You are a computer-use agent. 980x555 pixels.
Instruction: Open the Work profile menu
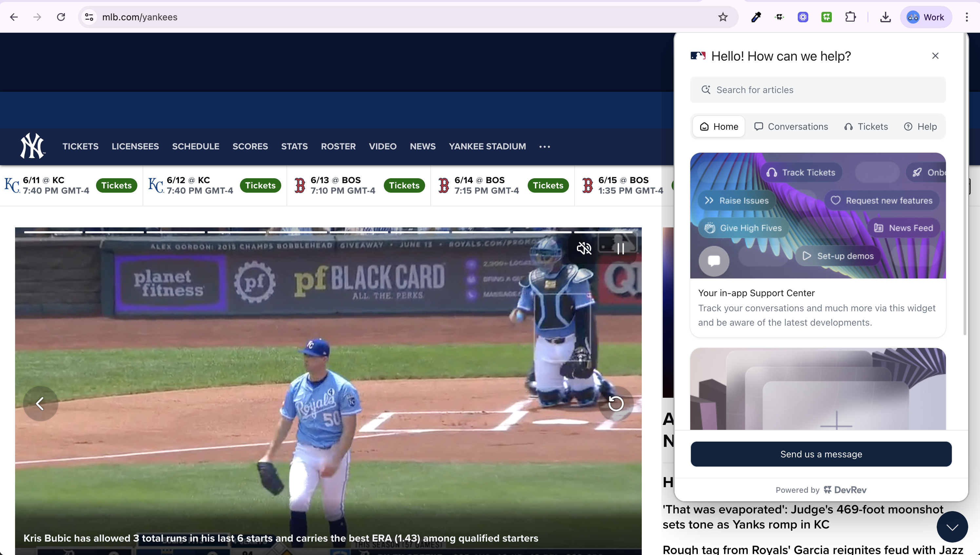coord(926,17)
